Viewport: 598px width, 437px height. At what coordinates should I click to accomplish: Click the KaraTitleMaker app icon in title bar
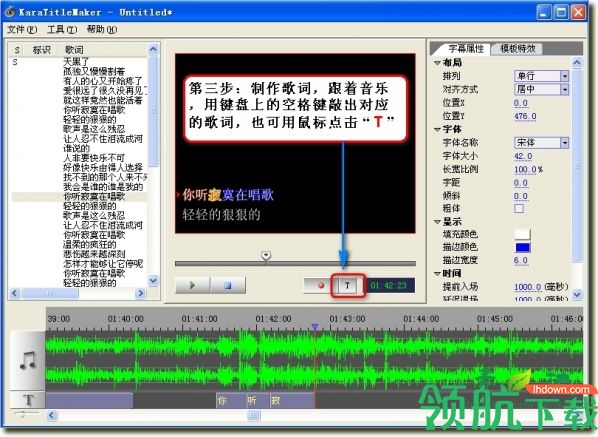click(10, 12)
